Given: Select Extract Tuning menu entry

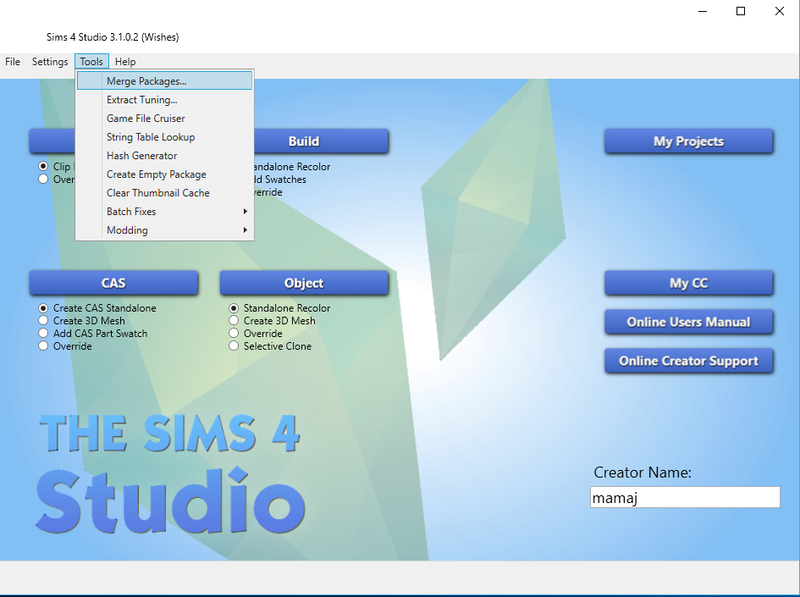Looking at the screenshot, I should (164, 100).
